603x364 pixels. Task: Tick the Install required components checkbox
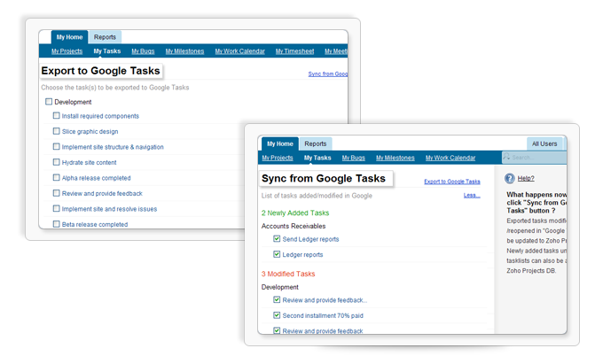(57, 116)
